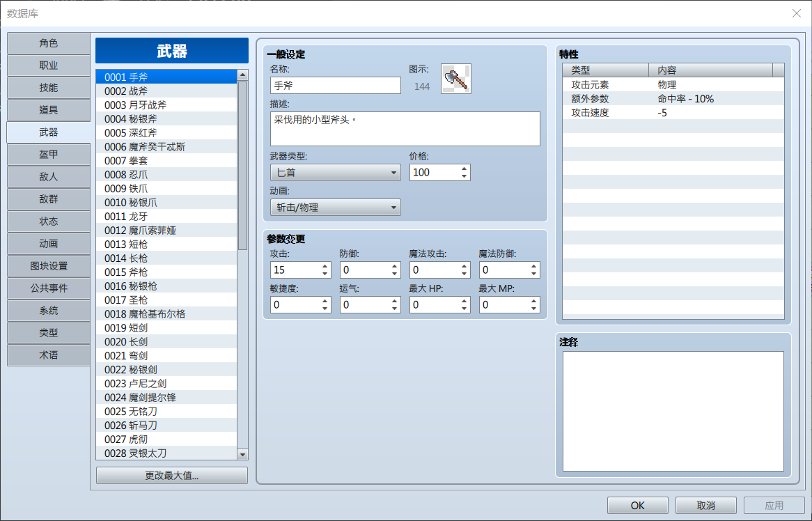The height and width of the screenshot is (521, 812).
Task: Select weapon 0002 战斧
Action: click(x=166, y=91)
